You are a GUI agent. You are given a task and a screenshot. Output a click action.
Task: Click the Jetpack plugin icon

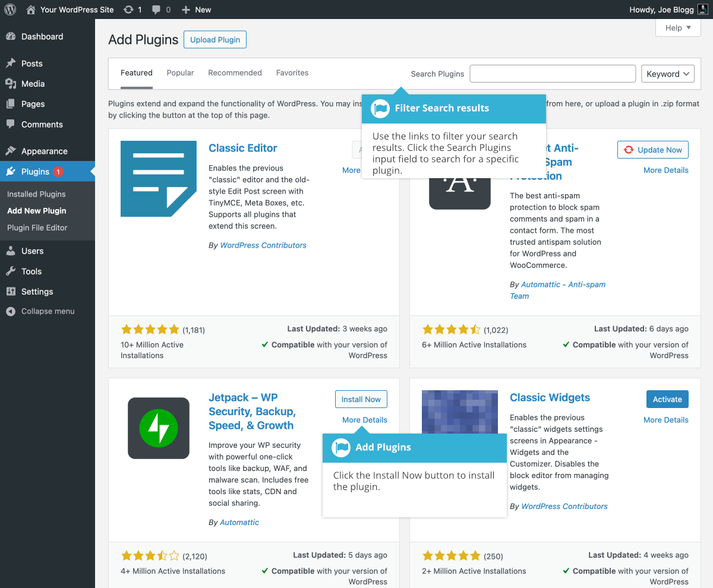point(159,428)
